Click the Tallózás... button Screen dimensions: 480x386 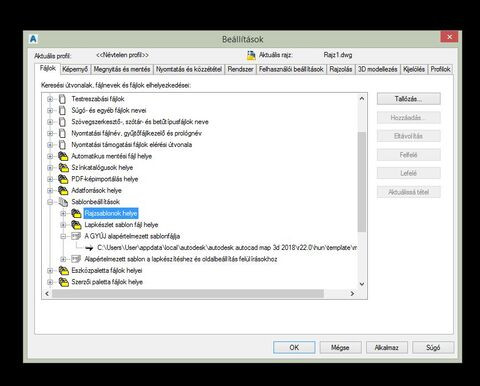click(x=409, y=99)
